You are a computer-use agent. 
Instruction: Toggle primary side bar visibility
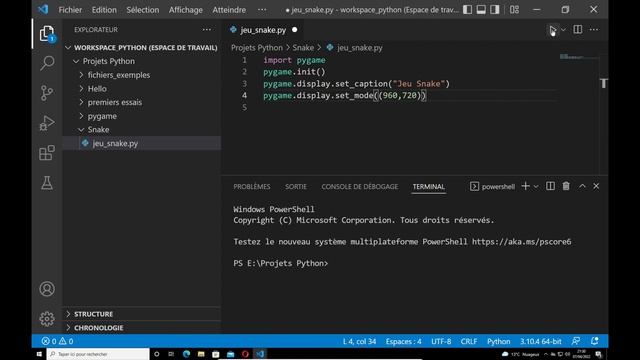tap(467, 9)
